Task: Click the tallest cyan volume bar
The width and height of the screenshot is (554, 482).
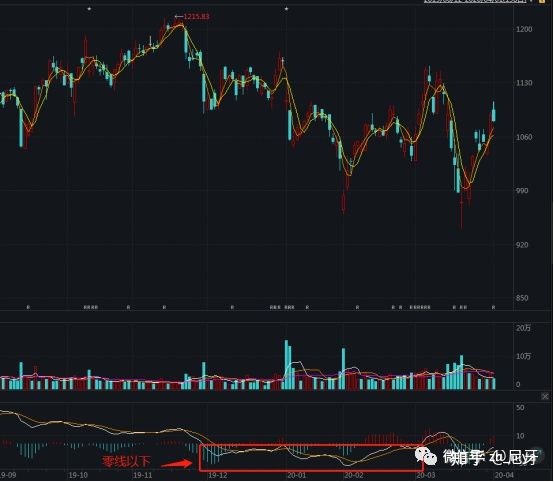Action: [287, 365]
